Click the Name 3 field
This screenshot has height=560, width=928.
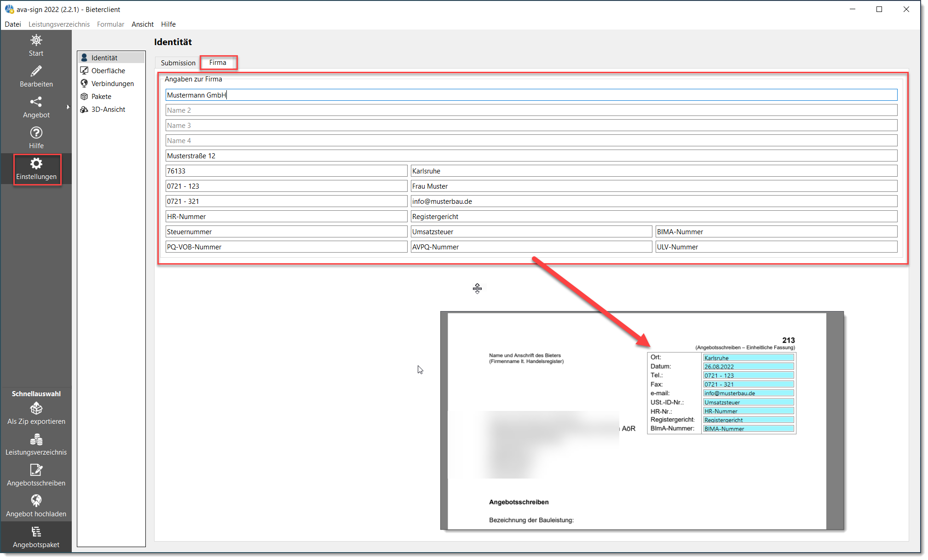pyautogui.click(x=531, y=125)
